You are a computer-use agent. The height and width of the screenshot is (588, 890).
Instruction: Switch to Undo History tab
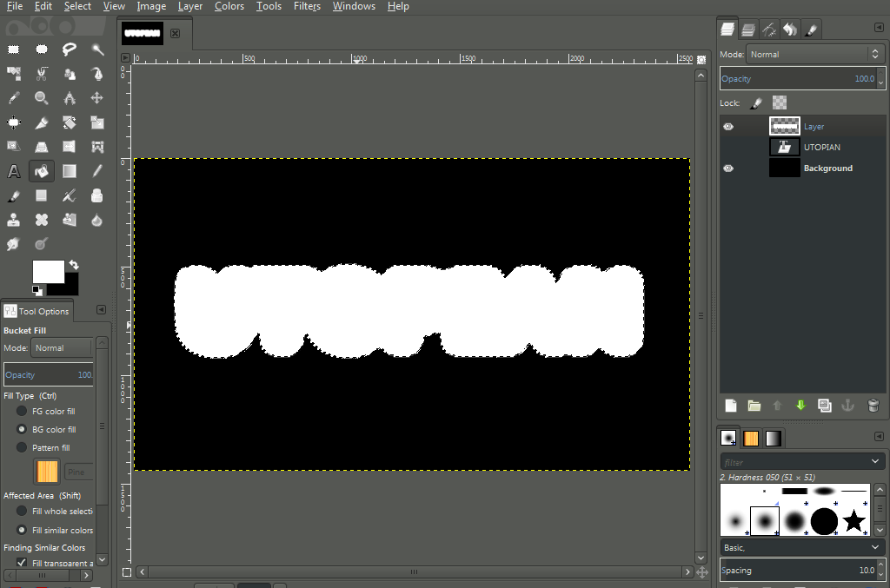[790, 30]
